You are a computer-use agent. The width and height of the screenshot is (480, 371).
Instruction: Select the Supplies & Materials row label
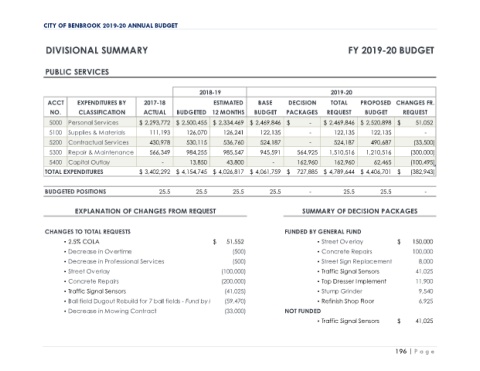96,133
